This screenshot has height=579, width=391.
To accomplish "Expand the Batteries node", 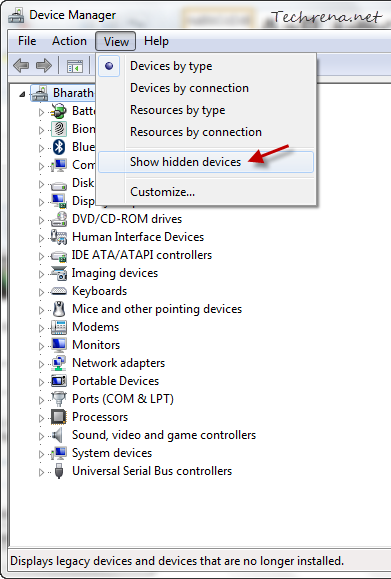I will point(41,112).
